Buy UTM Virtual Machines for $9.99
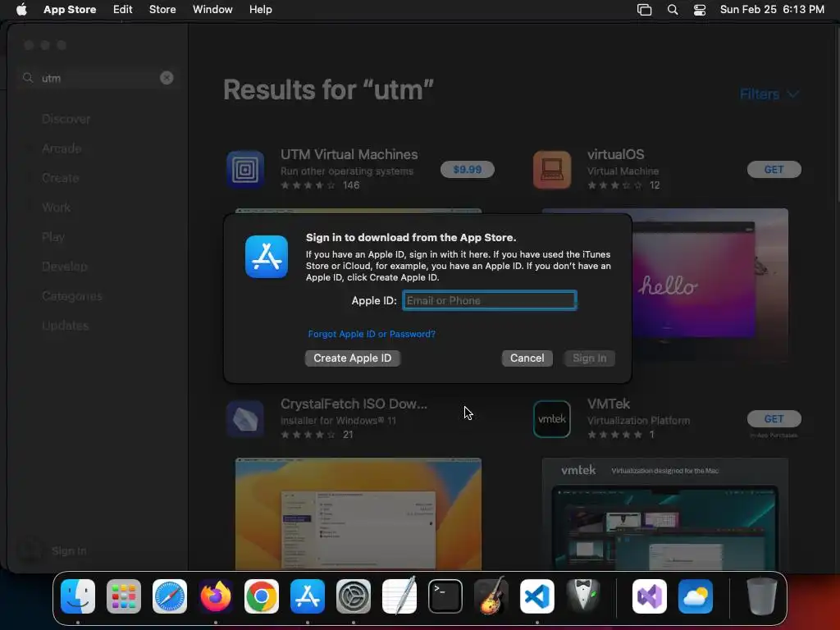This screenshot has width=840, height=630. tap(467, 170)
